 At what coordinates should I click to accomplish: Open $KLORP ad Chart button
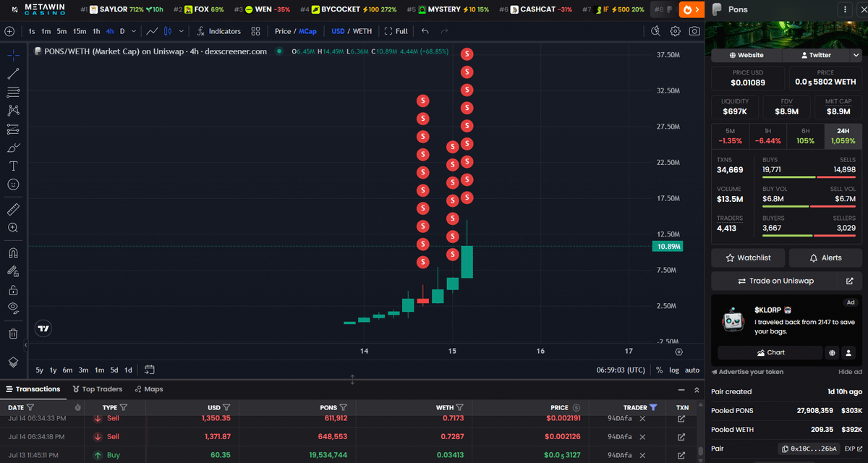tap(770, 352)
